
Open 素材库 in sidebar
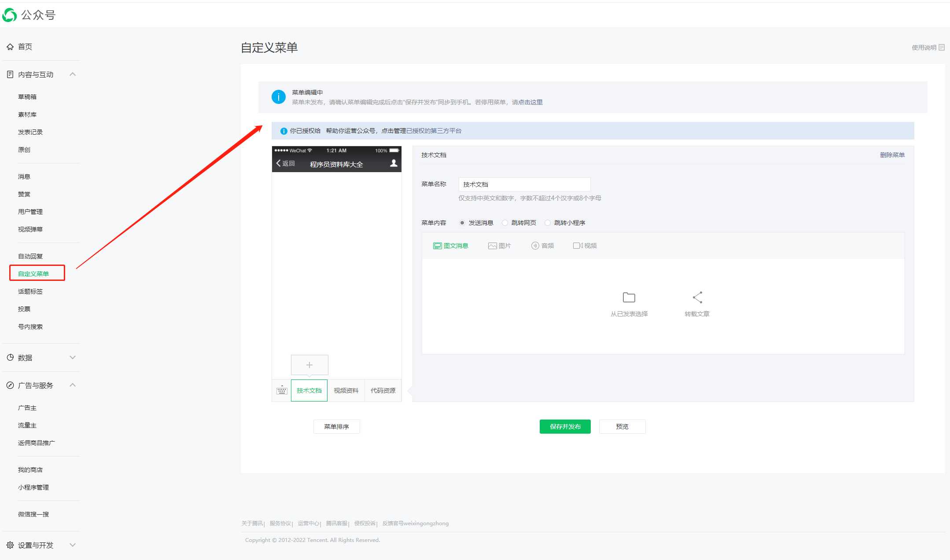point(27,114)
